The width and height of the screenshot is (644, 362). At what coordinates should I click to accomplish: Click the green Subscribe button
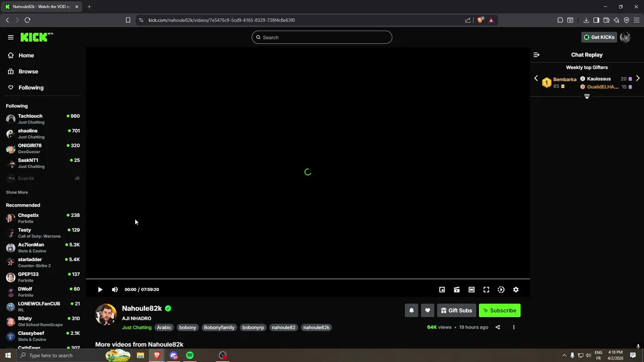tap(500, 311)
